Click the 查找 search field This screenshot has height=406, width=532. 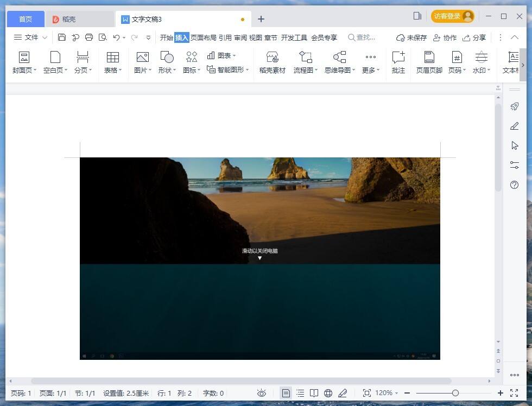362,37
